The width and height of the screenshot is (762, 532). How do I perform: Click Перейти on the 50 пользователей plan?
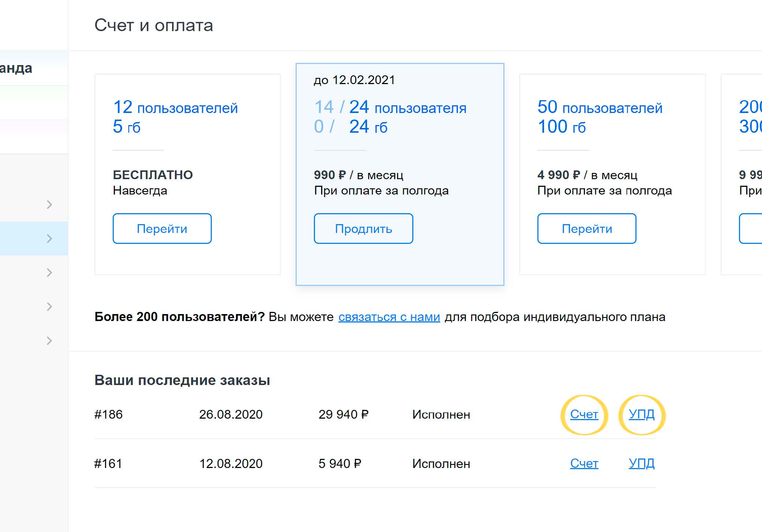[x=586, y=229]
